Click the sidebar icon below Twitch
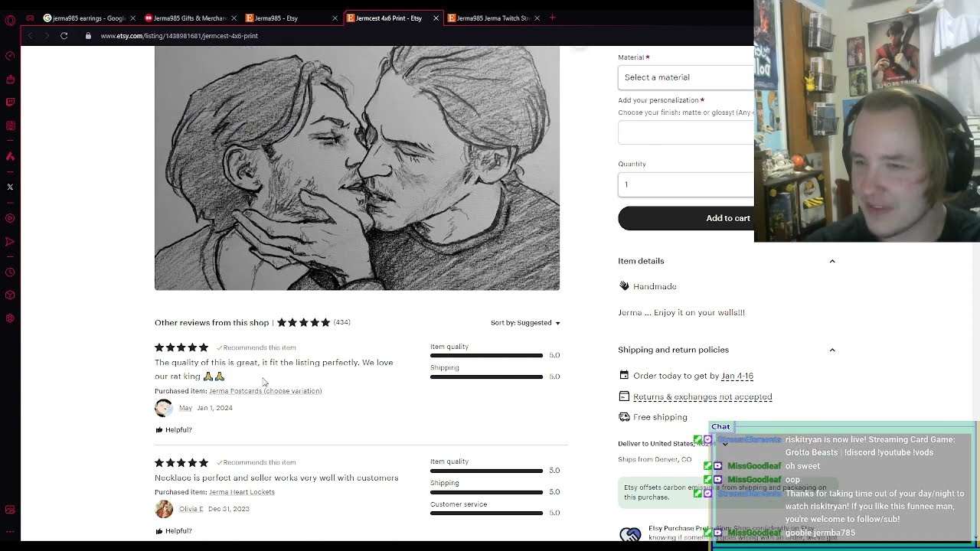Image resolution: width=980 pixels, height=551 pixels. click(10, 126)
